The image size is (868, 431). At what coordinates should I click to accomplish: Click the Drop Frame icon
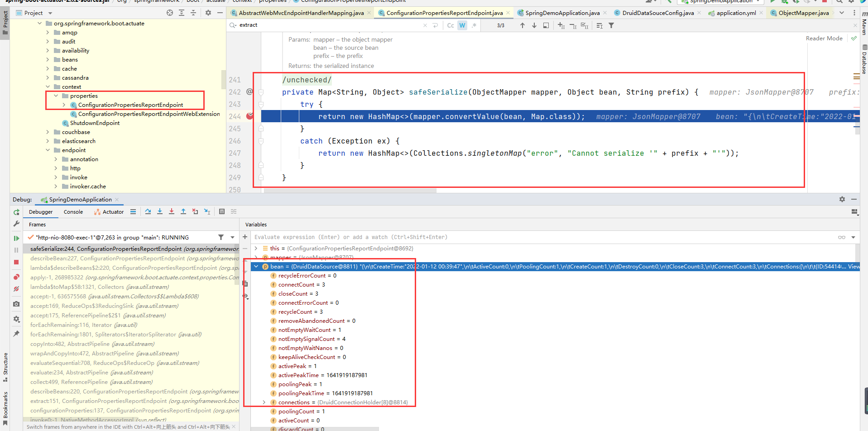coord(195,211)
